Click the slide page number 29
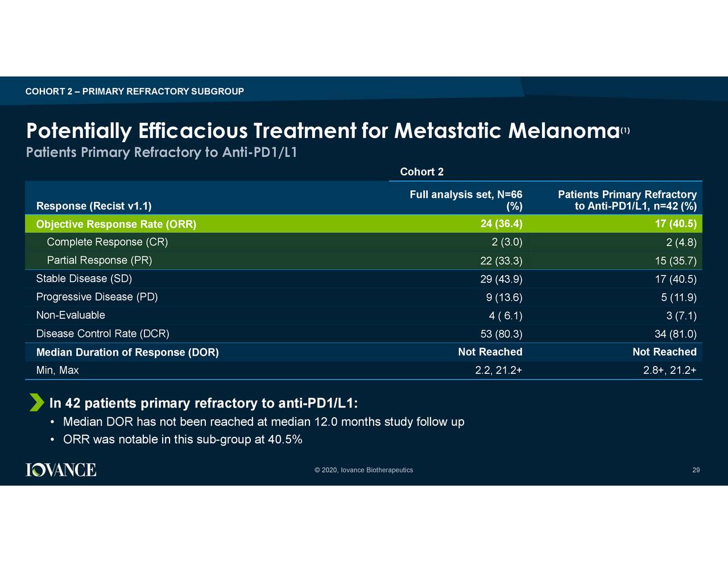The width and height of the screenshot is (728, 562). pos(696,470)
